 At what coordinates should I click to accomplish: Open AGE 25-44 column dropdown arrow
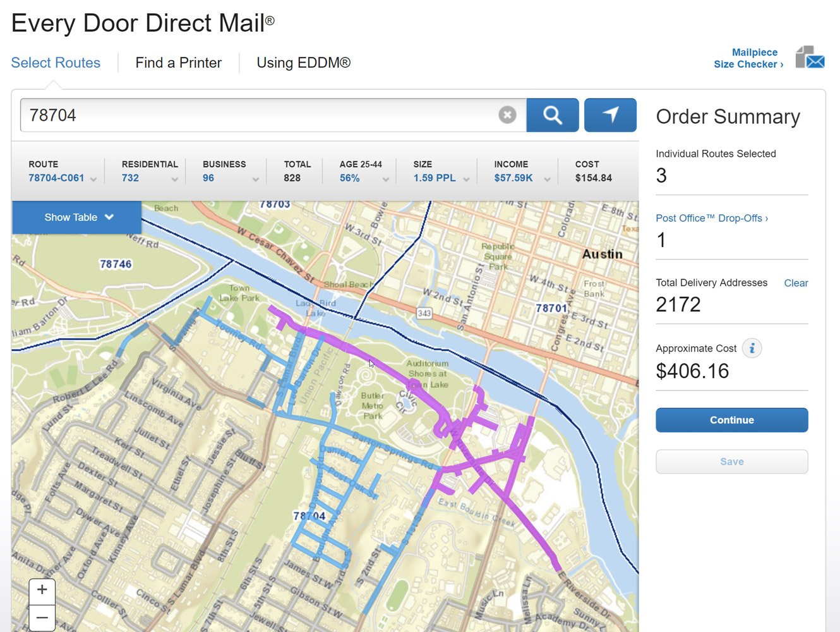point(385,179)
